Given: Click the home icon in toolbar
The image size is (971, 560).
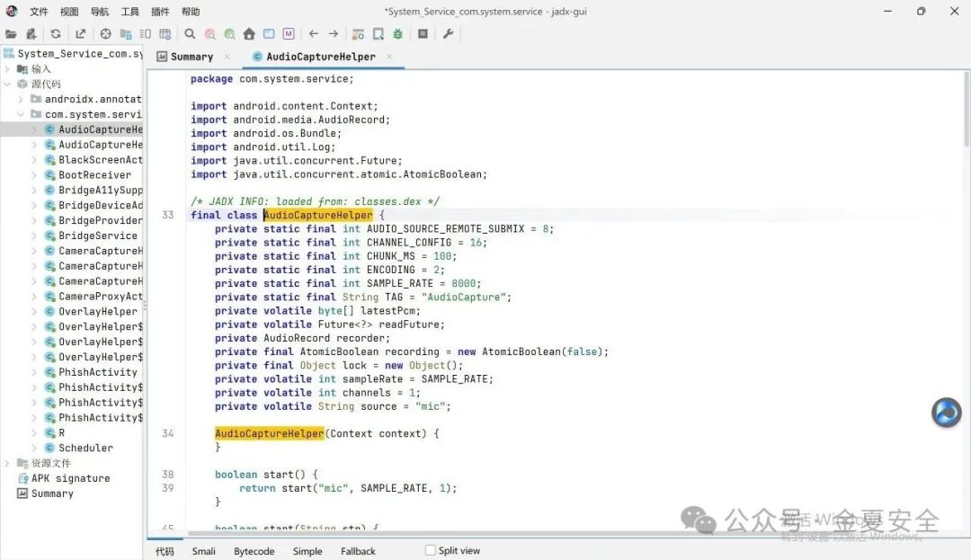Looking at the screenshot, I should 249,34.
